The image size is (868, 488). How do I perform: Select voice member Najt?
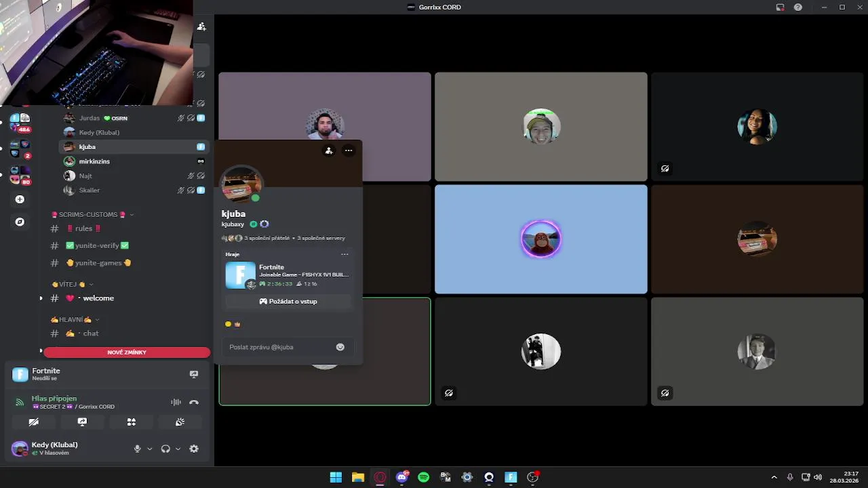(x=133, y=176)
